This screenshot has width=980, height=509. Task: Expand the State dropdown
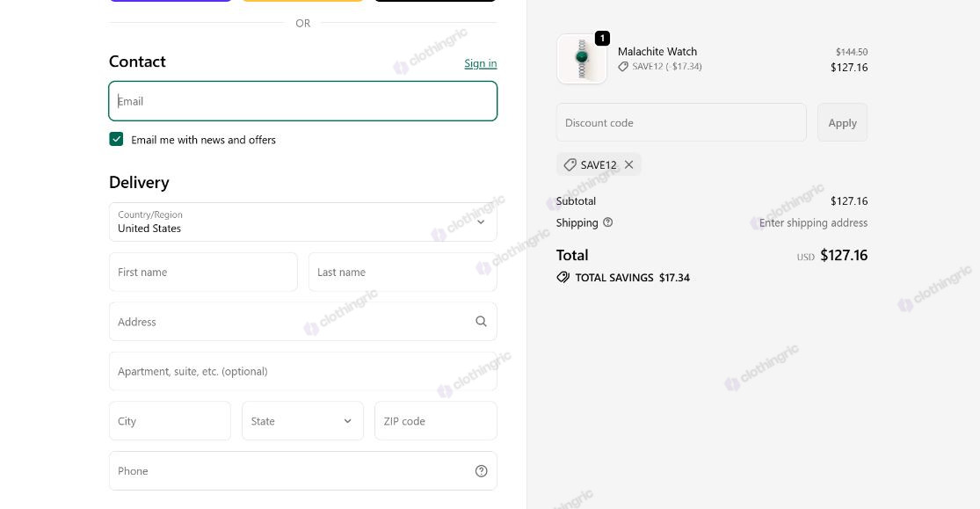click(302, 421)
